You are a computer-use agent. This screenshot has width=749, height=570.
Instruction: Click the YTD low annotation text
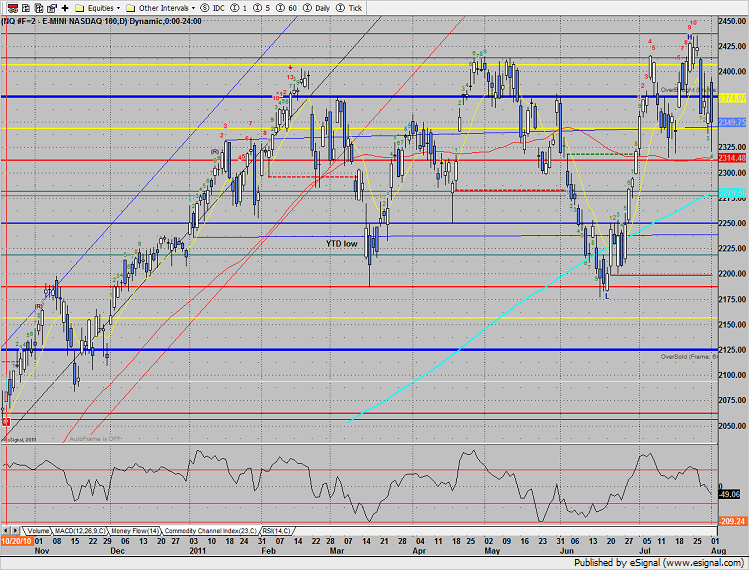341,244
